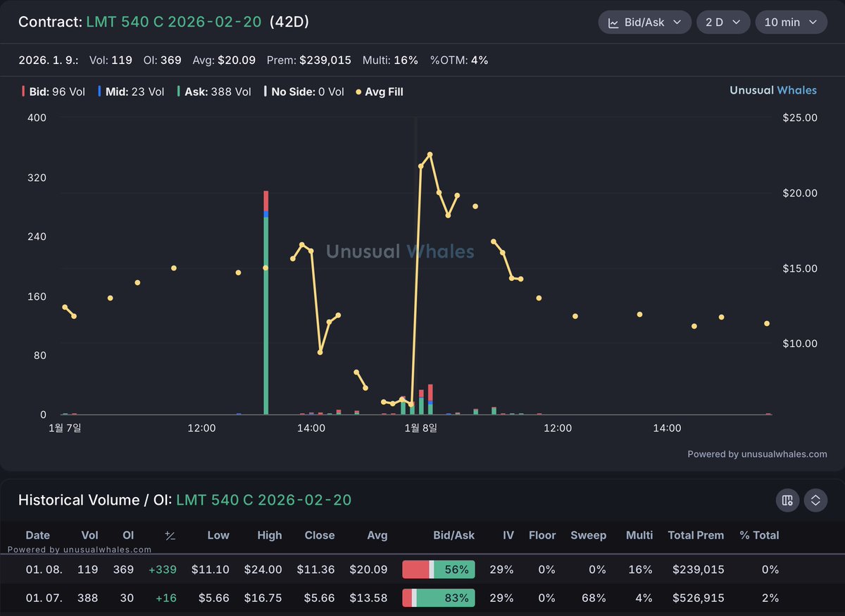Sort table by IV column header
This screenshot has width=845, height=616.
point(508,535)
